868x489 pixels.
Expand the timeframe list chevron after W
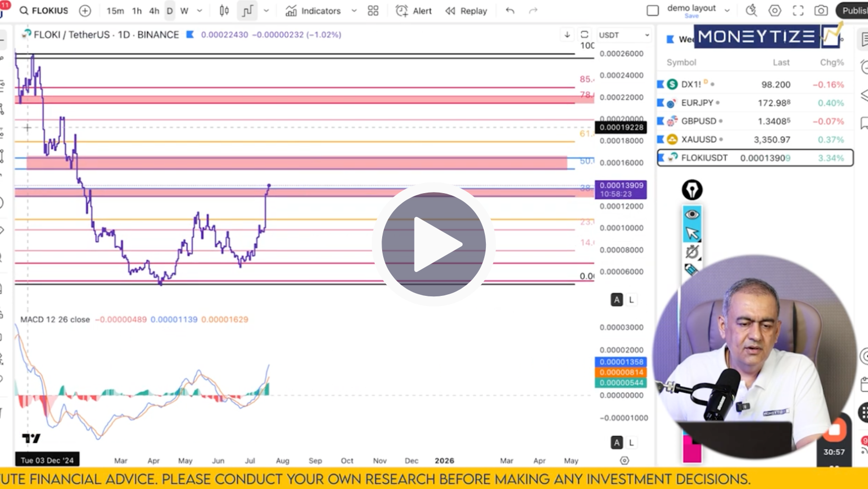coord(200,11)
